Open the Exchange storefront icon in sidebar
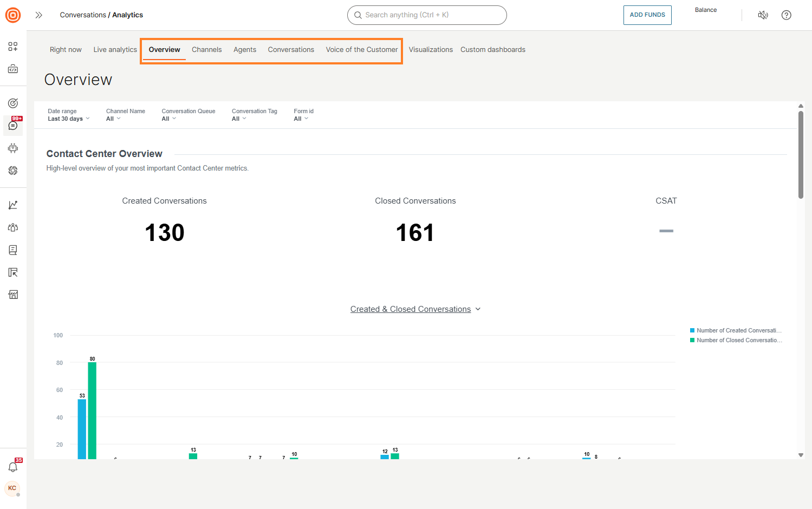The image size is (812, 509). point(12,294)
